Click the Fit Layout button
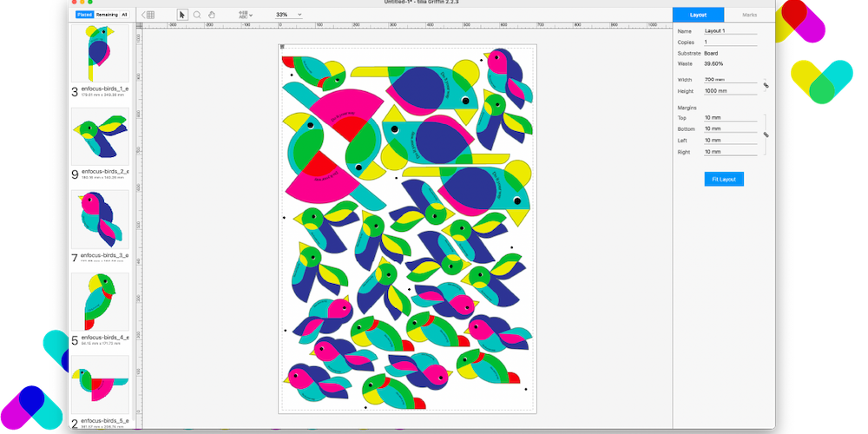This screenshot has height=434, width=868. tap(724, 180)
